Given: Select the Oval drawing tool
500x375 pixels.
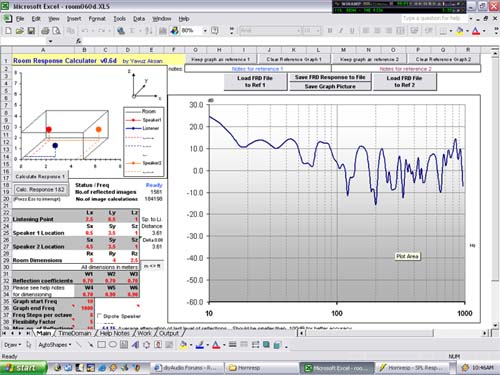Looking at the screenshot, I should pyautogui.click(x=113, y=345).
